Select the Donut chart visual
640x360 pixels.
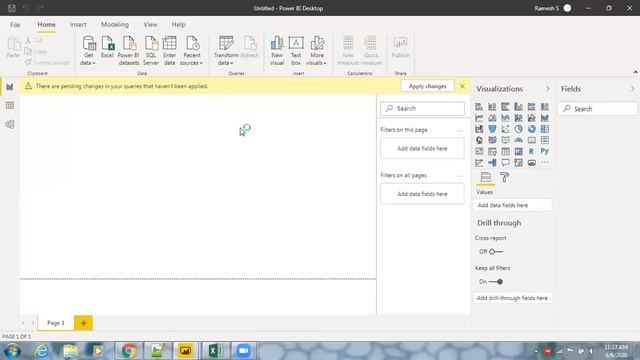coord(531,129)
